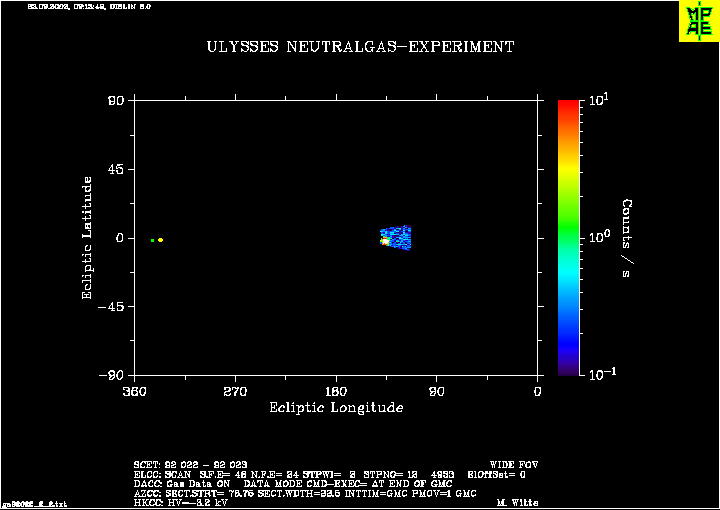Click the small green dot left of yellow dot
The height and width of the screenshot is (510, 720).
click(152, 240)
